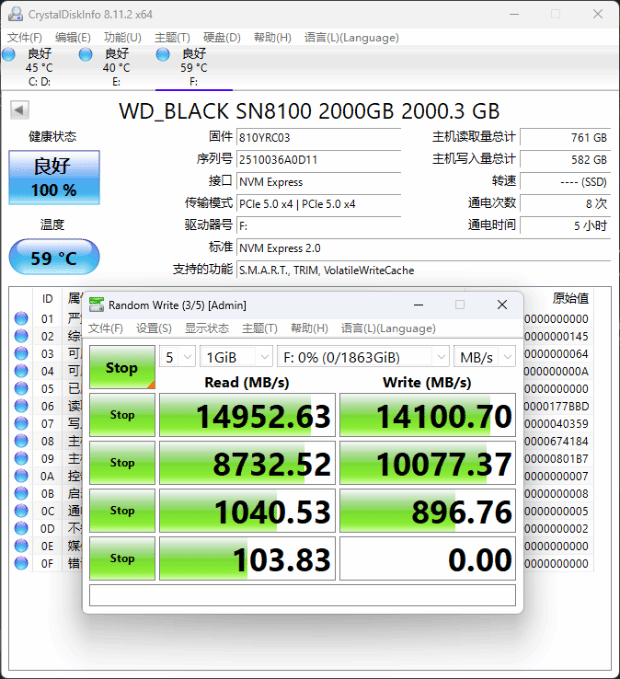Open 功能(U) menu in CrystalDiskInfo
Viewport: 620px width, 679px height.
click(123, 38)
